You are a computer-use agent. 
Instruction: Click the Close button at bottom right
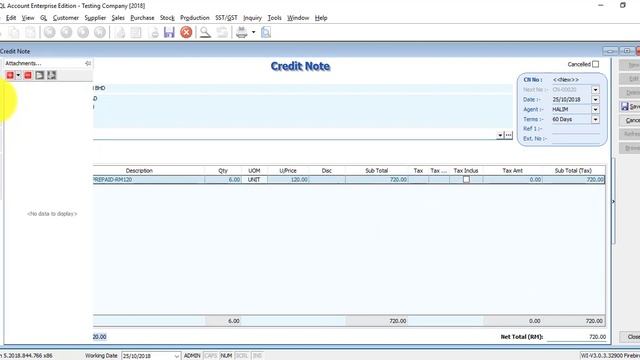click(630, 337)
